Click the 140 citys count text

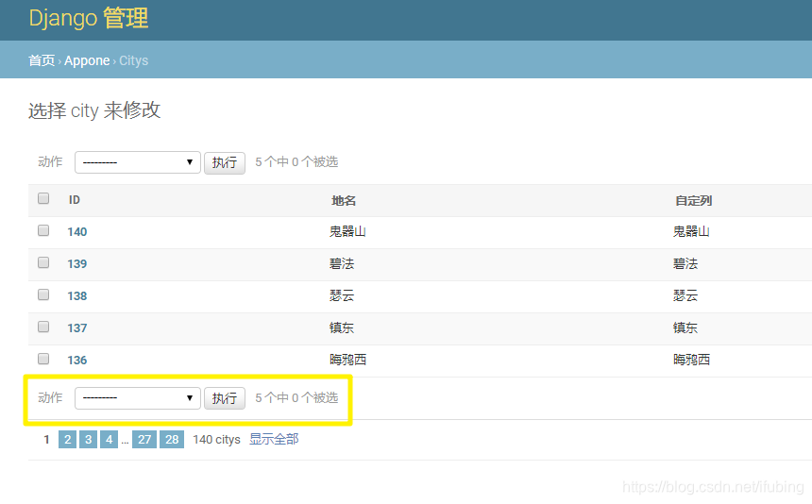coord(216,439)
